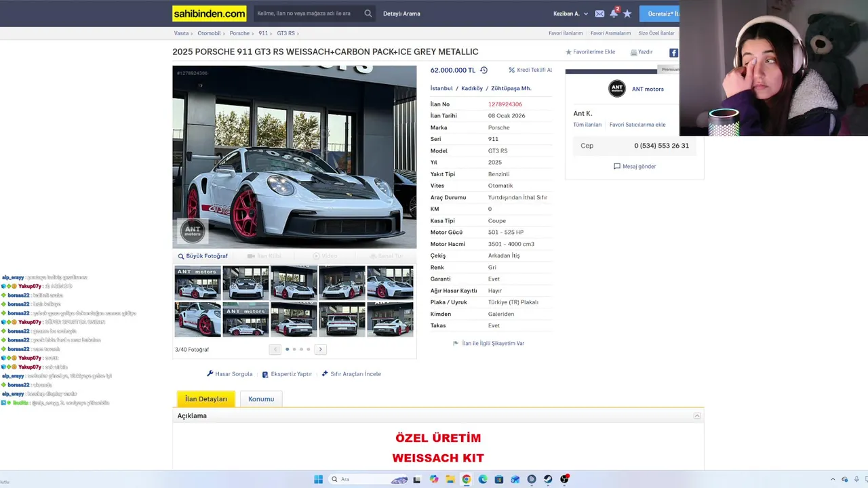Open the notifications bell icon
The width and height of the screenshot is (868, 488).
(x=614, y=14)
